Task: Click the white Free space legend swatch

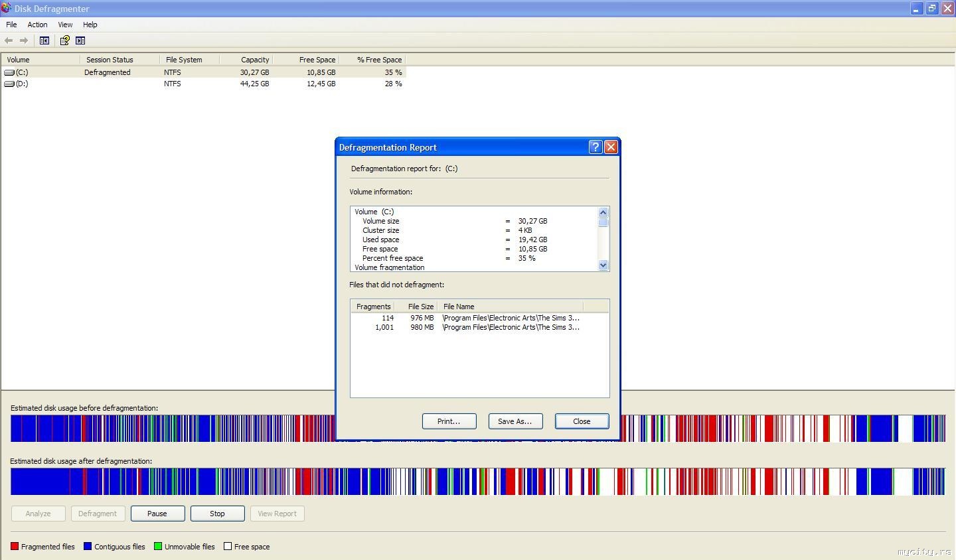Action: (228, 547)
